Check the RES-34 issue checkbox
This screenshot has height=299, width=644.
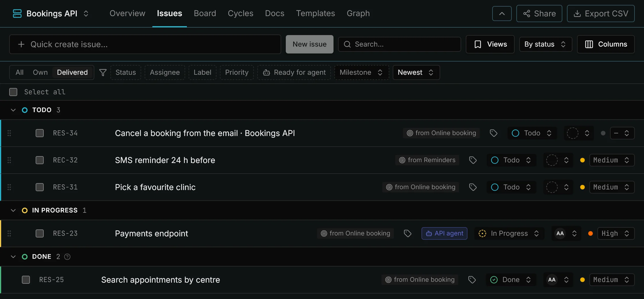coord(40,133)
